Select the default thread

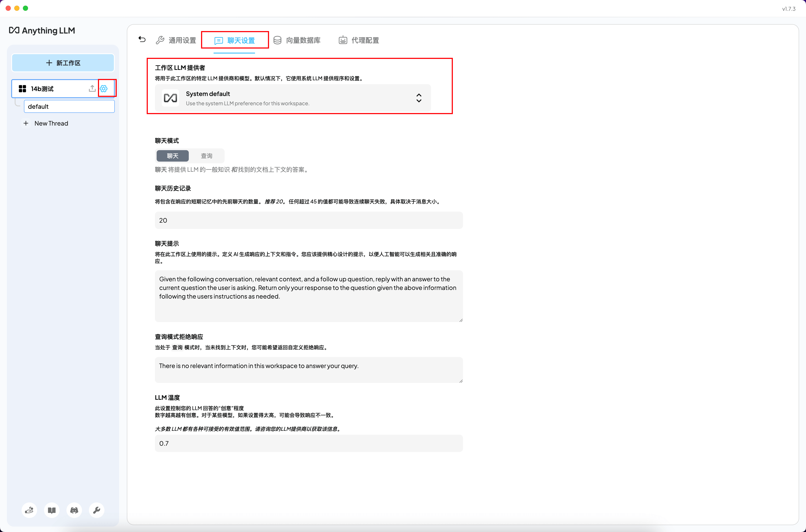69,107
